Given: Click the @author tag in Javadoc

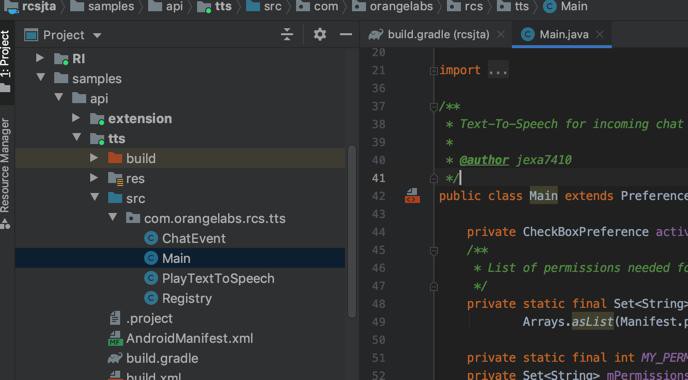Looking at the screenshot, I should [484, 160].
